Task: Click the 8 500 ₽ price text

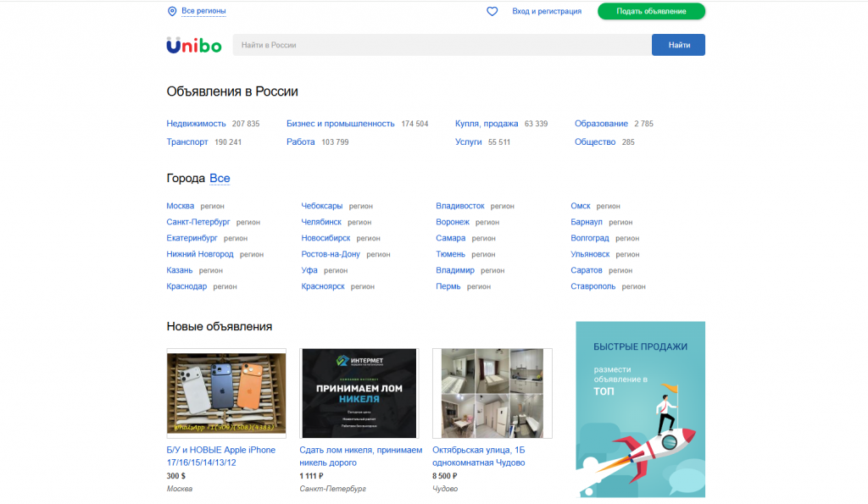Action: [x=445, y=476]
